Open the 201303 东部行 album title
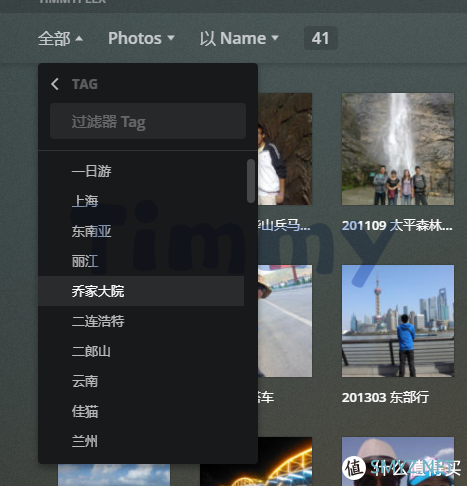 pyautogui.click(x=385, y=397)
